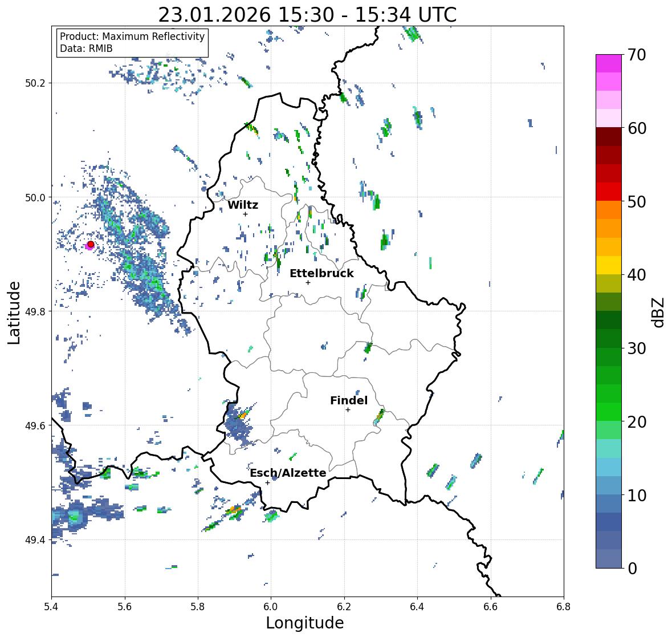Viewport: 672px width, 637px height.
Task: Click the 'Data: RMIB' legend text
Action: pyautogui.click(x=86, y=48)
